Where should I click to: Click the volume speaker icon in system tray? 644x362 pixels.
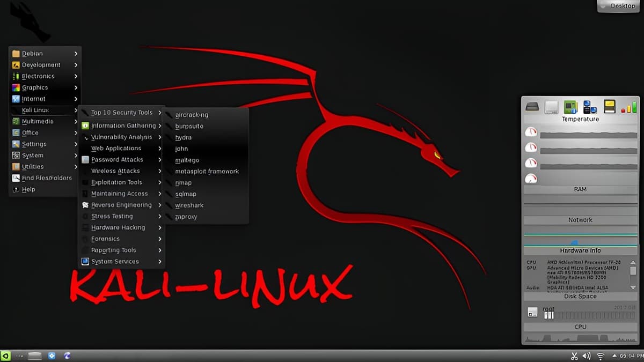click(x=587, y=356)
